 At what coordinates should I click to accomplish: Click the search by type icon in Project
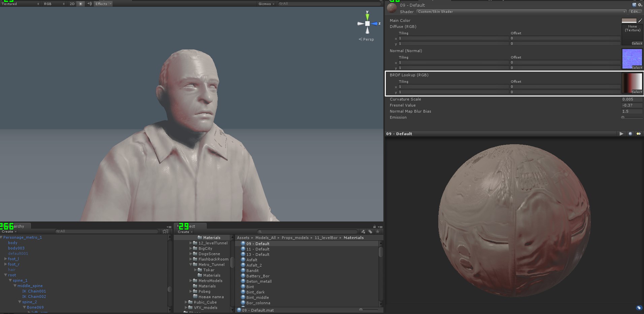[x=363, y=232]
